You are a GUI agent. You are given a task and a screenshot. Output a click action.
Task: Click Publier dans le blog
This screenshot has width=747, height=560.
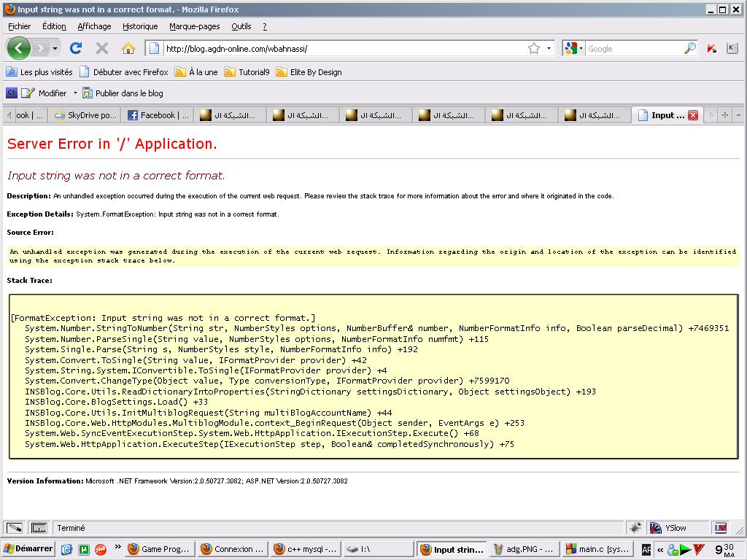coord(123,93)
